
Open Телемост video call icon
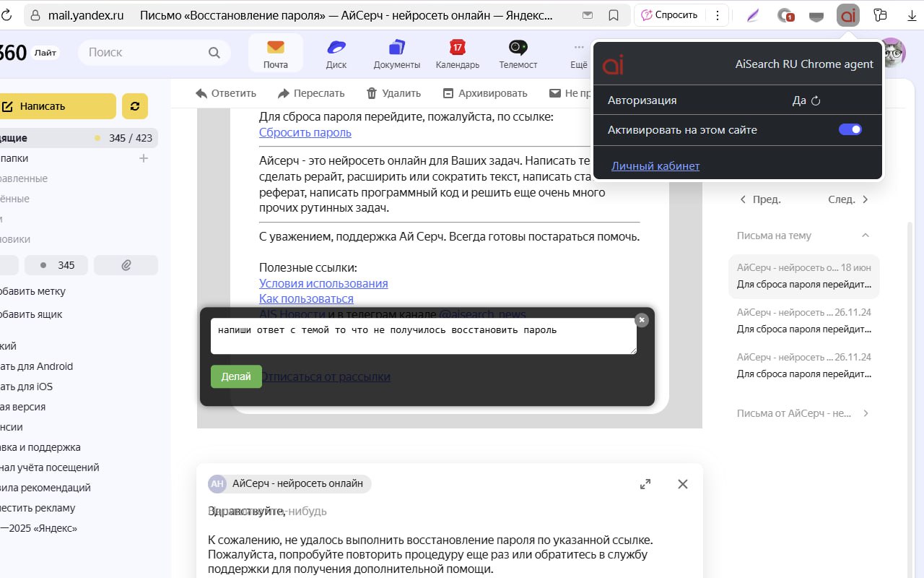(518, 53)
